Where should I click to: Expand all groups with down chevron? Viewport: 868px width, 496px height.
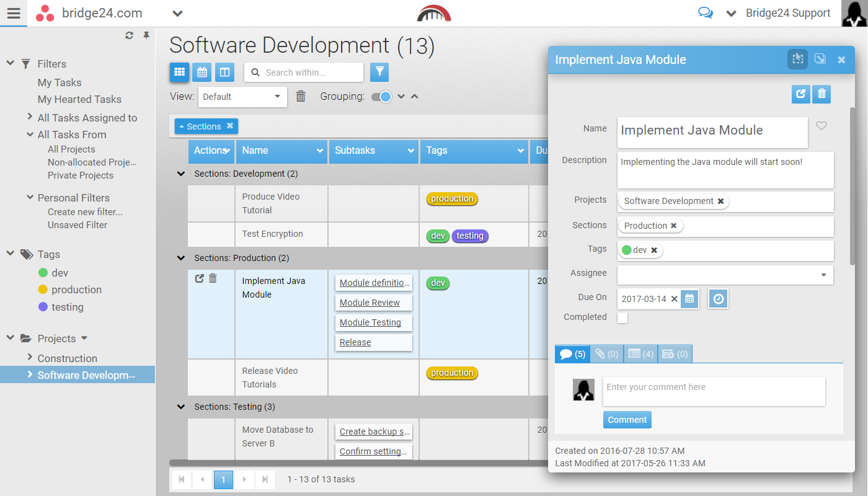401,96
